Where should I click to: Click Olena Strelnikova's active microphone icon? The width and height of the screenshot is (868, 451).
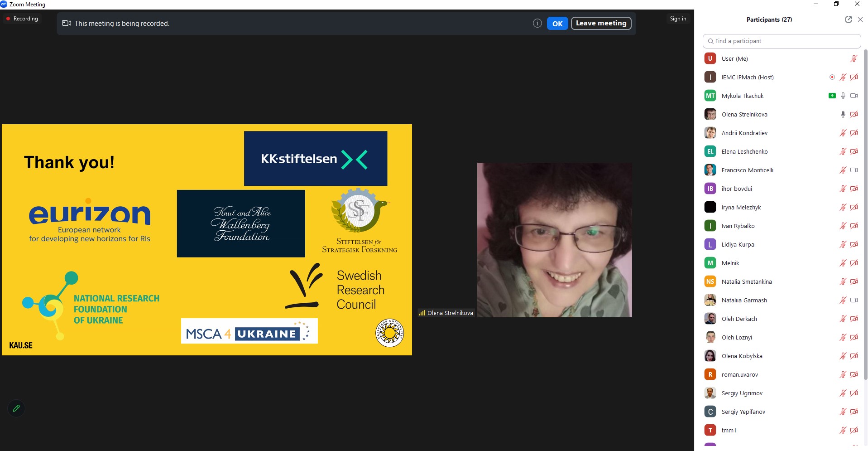coord(843,114)
